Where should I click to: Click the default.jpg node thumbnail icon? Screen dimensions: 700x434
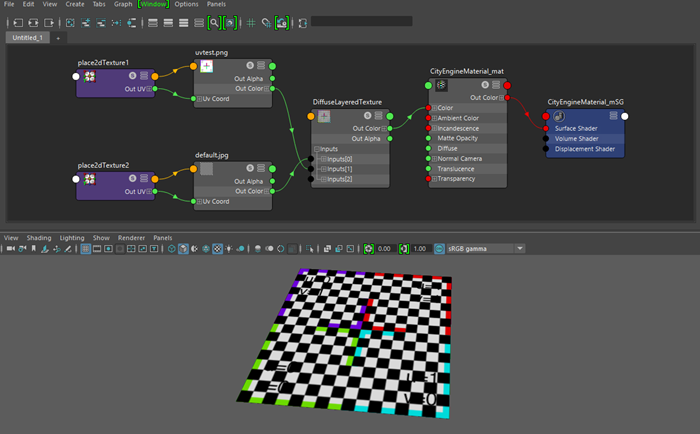[207, 170]
